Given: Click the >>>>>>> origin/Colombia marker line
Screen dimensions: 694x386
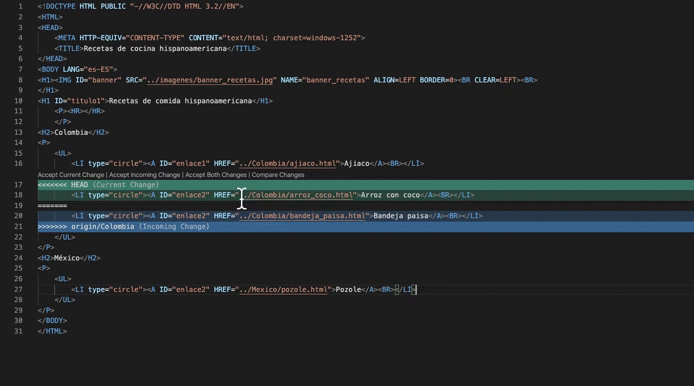Looking at the screenshot, I should tap(366, 227).
